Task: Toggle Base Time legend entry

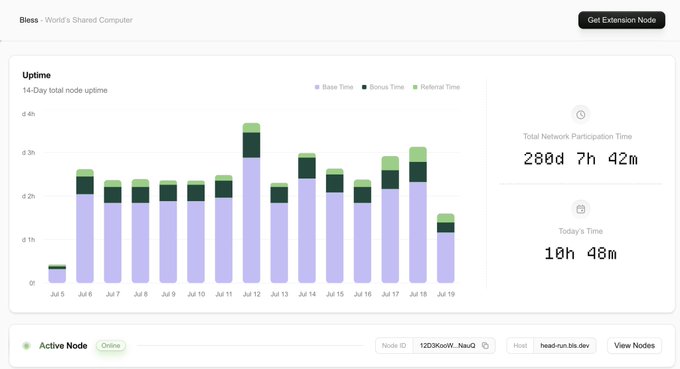Action: click(x=334, y=87)
